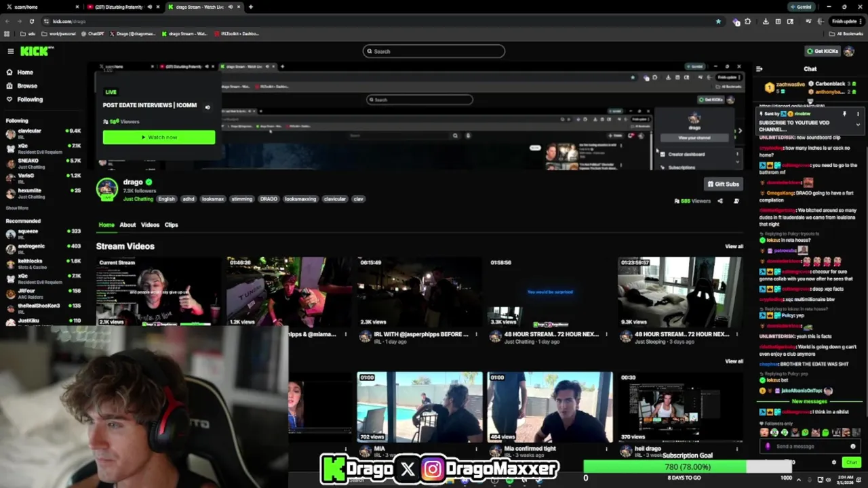Open chat settings gear
Screen dimensions: 868x488
[x=834, y=462]
